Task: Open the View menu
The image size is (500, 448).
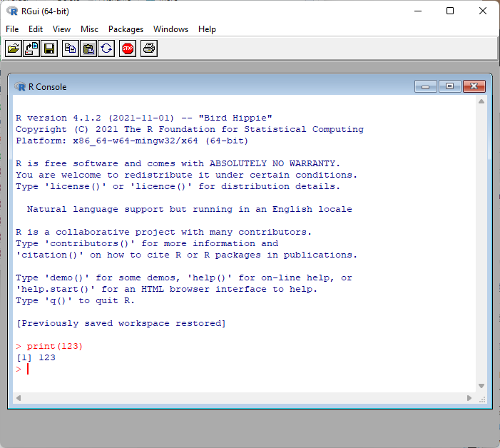Action: (x=61, y=29)
